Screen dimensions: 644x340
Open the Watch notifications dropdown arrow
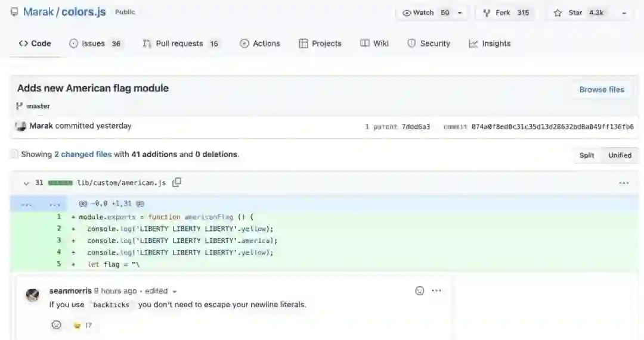pos(460,13)
